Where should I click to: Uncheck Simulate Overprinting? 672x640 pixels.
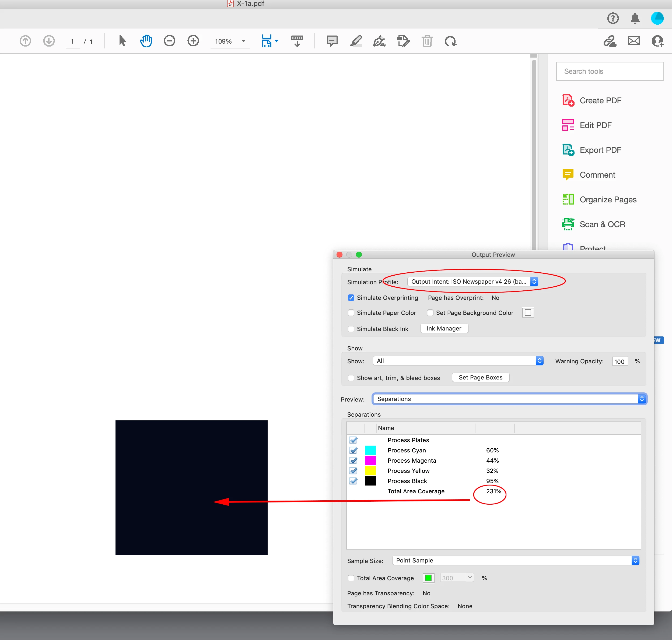click(x=351, y=297)
